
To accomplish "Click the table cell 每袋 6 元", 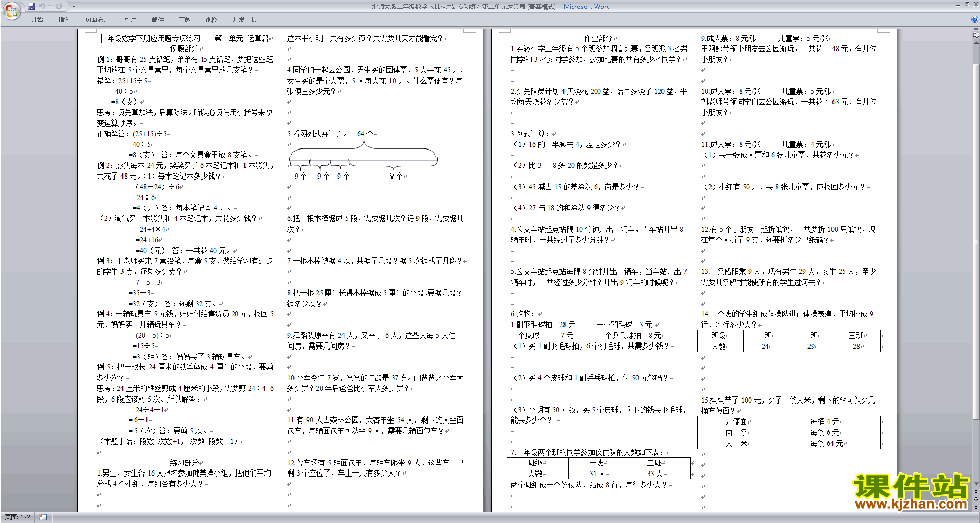I will (x=835, y=432).
